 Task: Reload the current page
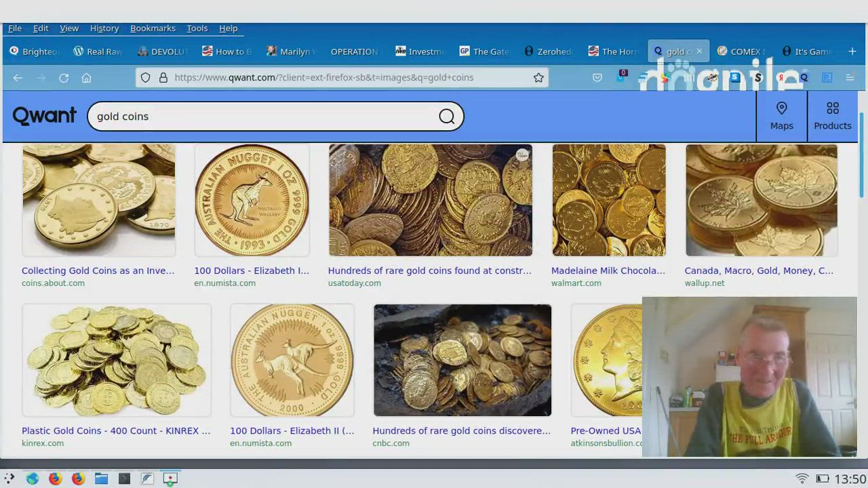click(x=64, y=78)
